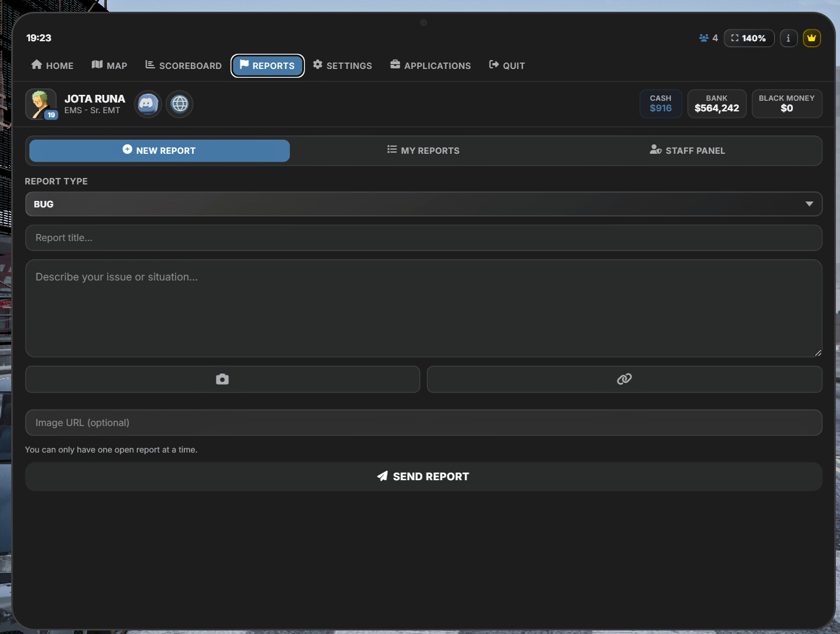The height and width of the screenshot is (634, 840).
Task: Click the one open report notice text
Action: point(111,450)
